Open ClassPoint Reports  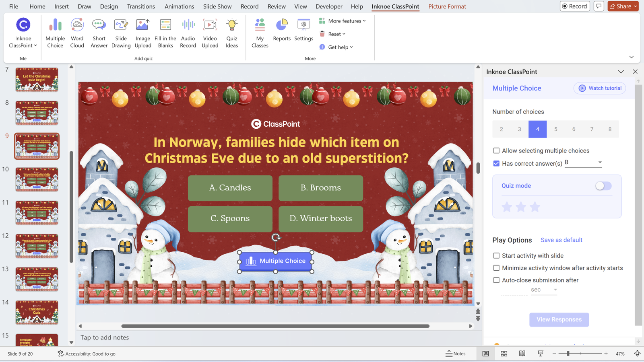pyautogui.click(x=282, y=31)
